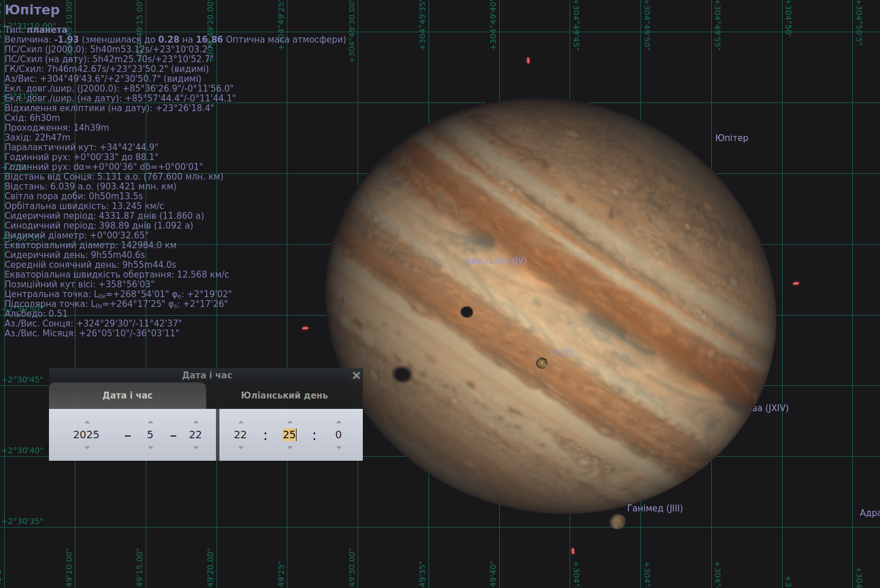Select the moon Io on Jupiter's disk
The width and height of the screenshot is (880, 588).
click(542, 363)
